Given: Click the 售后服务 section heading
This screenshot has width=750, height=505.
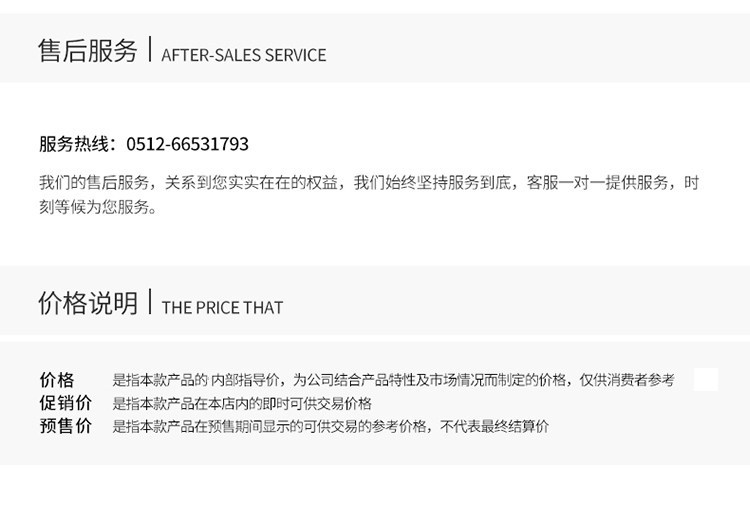Looking at the screenshot, I should (x=87, y=52).
